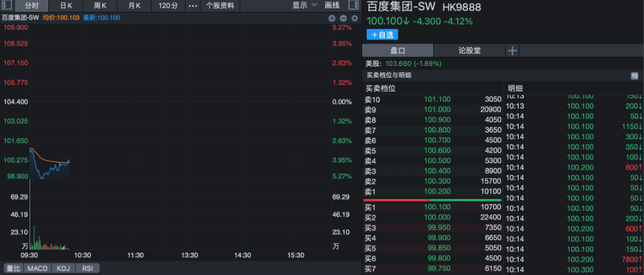Add stock to watchlist with +自选
Viewport: 644px width, 275px height.
point(382,35)
